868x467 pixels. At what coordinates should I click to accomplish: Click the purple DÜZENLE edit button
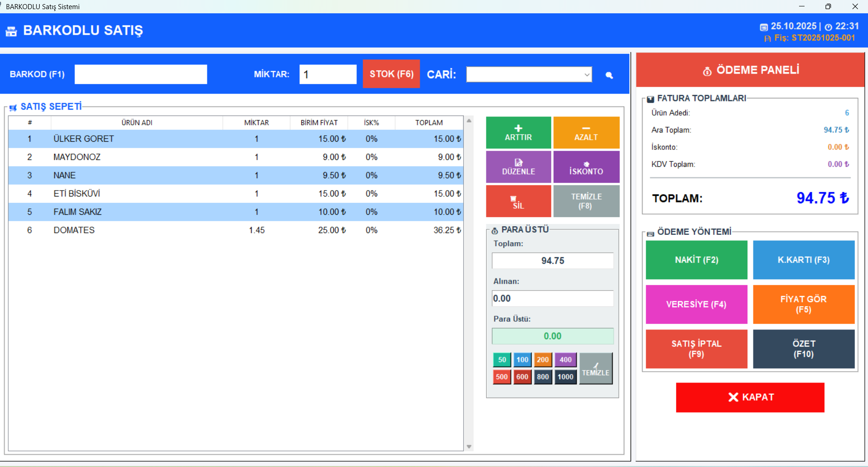coord(518,167)
